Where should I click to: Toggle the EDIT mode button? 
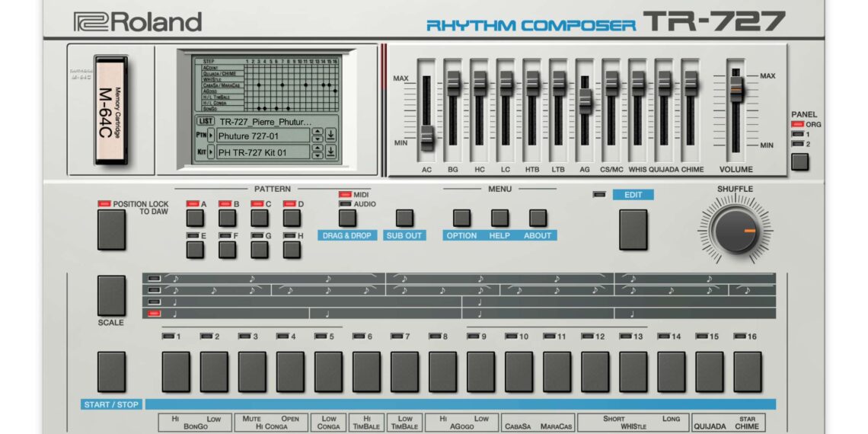click(633, 229)
